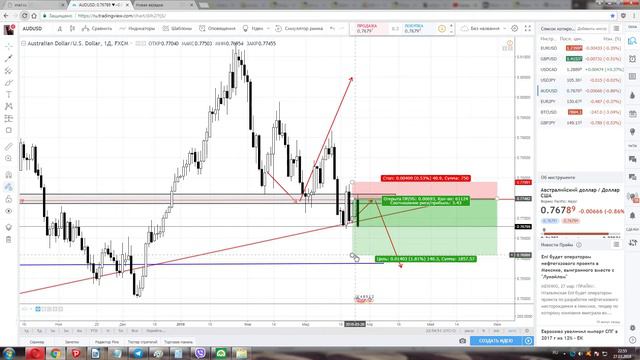
Task: Select the long/short position forecasting tool
Action: [9, 118]
